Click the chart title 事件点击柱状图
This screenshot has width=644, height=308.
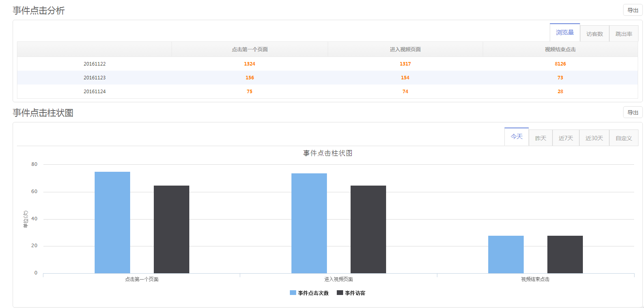pyautogui.click(x=328, y=153)
